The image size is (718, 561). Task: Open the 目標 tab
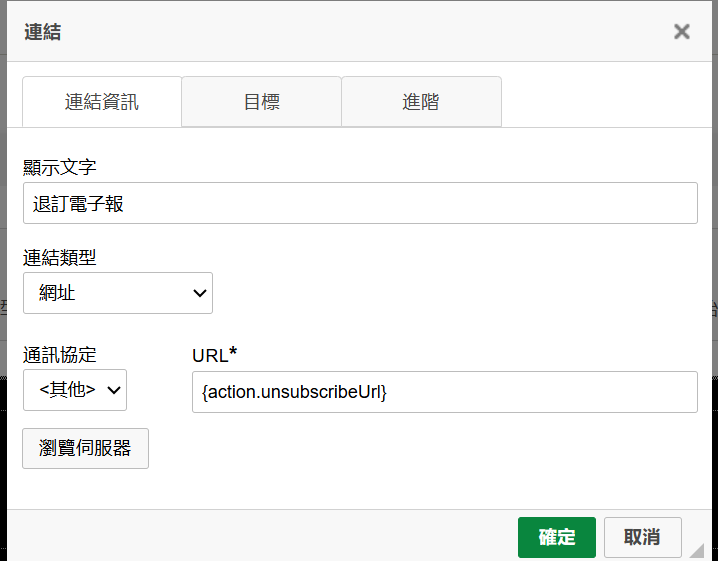pyautogui.click(x=261, y=102)
